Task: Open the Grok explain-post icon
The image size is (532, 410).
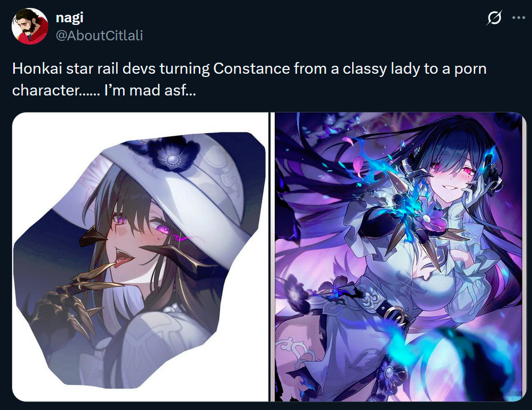Action: pyautogui.click(x=494, y=18)
